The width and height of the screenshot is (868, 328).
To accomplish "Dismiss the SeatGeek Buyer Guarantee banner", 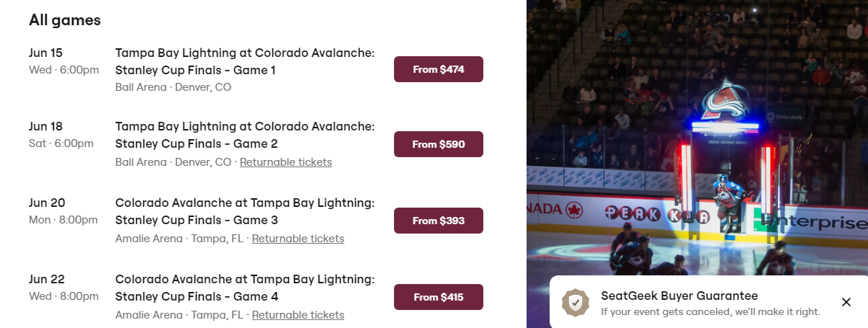I will (x=846, y=302).
